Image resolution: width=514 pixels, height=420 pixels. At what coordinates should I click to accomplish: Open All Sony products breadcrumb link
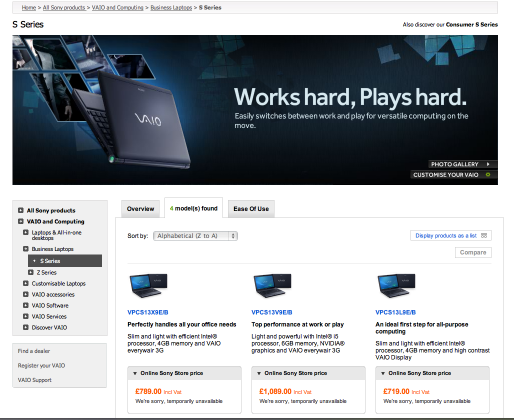(64, 7)
